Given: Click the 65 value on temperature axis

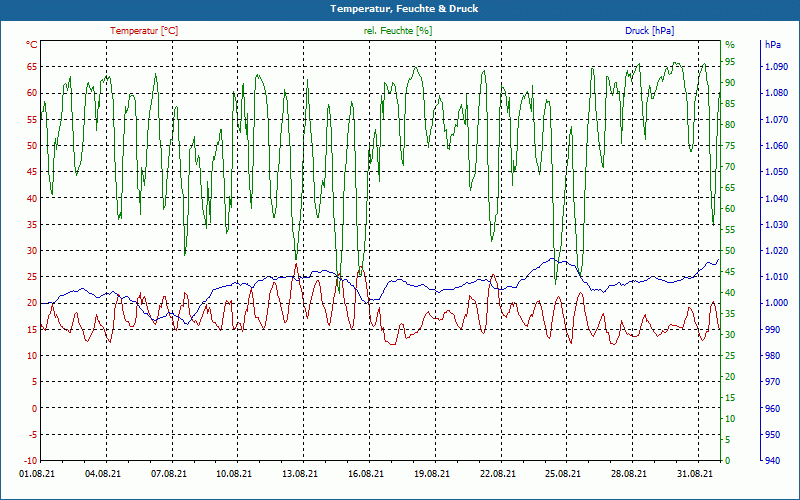Looking at the screenshot, I should [32, 66].
